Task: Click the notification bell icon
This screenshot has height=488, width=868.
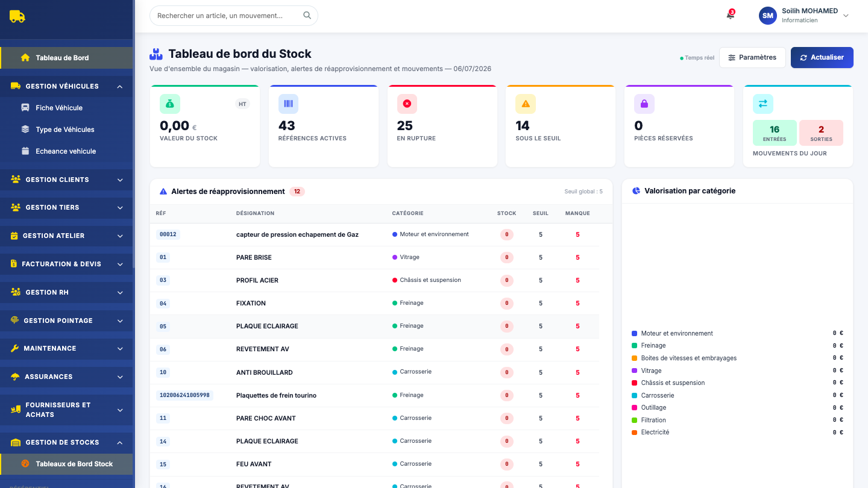Action: pyautogui.click(x=730, y=16)
